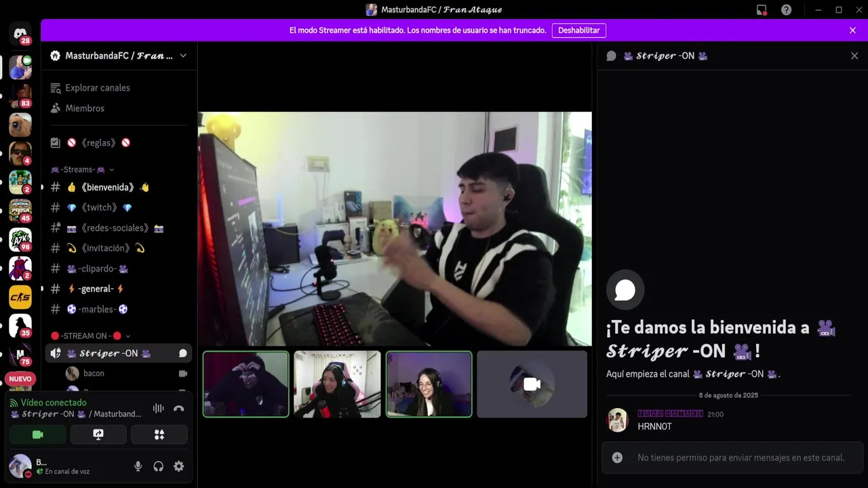Click Vídeo conectado connection status

click(x=54, y=403)
